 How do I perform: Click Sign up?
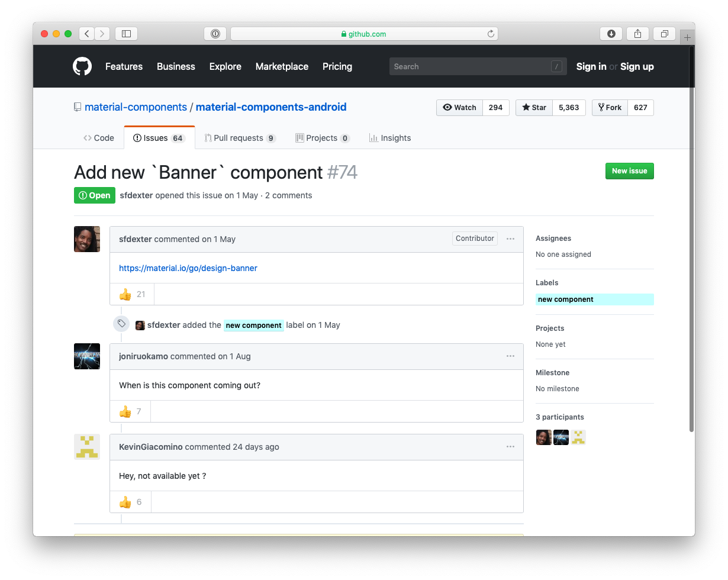[x=637, y=66]
